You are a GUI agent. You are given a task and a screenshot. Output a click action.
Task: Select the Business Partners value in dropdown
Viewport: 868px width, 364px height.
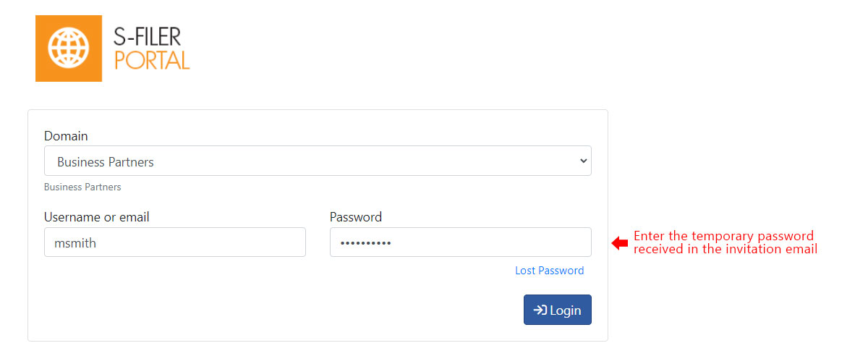click(x=106, y=162)
